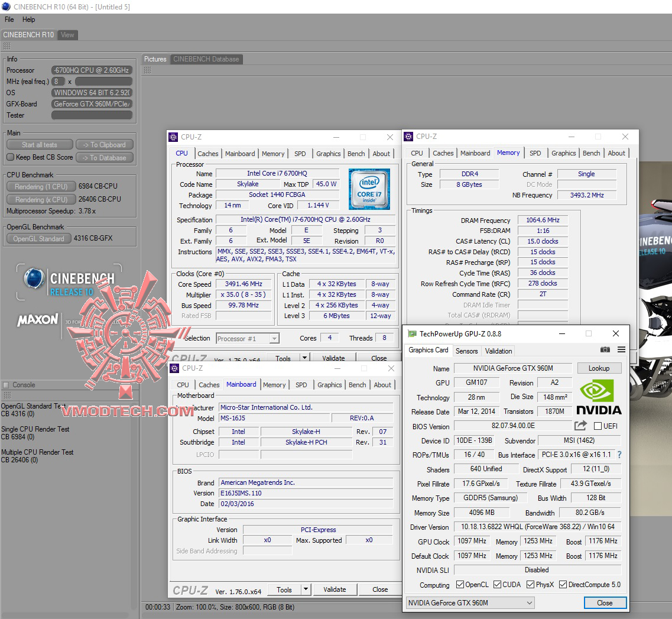Click the CPU-Z app icon in the Memory window title bar
Viewport: 672px width, 619px height.
click(x=408, y=137)
